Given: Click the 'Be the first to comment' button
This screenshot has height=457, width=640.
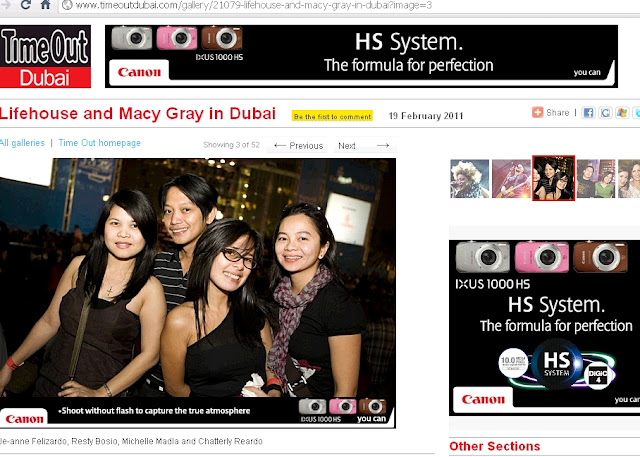Looking at the screenshot, I should 332,116.
